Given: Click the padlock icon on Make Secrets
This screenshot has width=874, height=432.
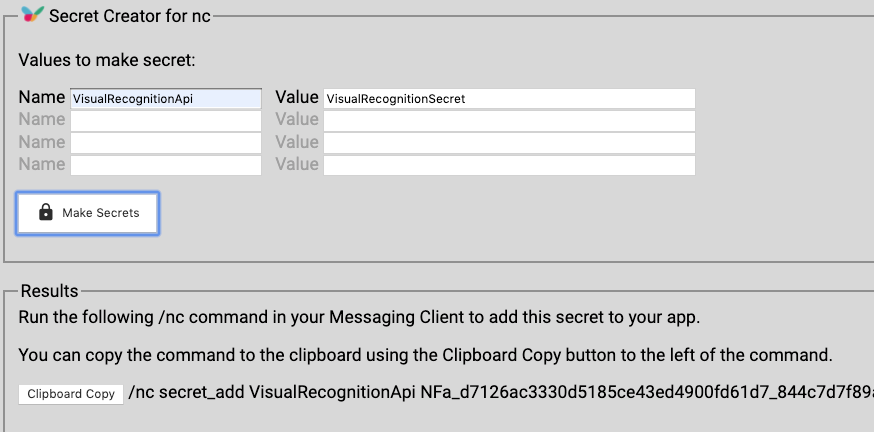Looking at the screenshot, I should [x=45, y=213].
